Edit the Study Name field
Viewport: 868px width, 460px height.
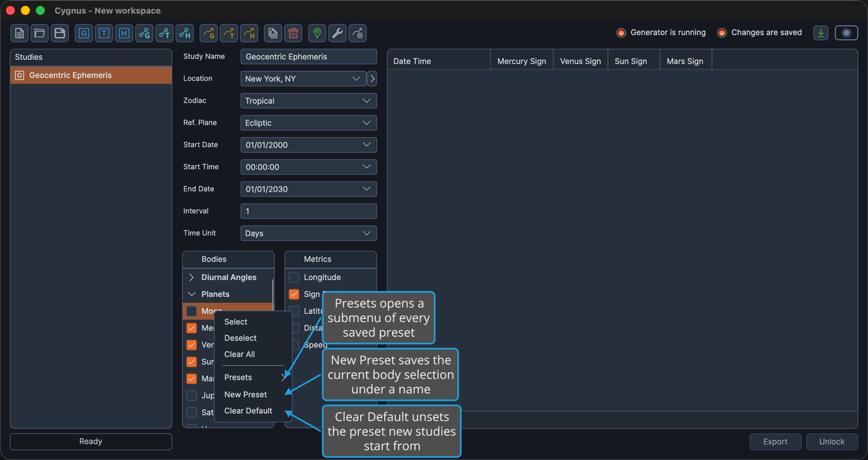point(309,57)
